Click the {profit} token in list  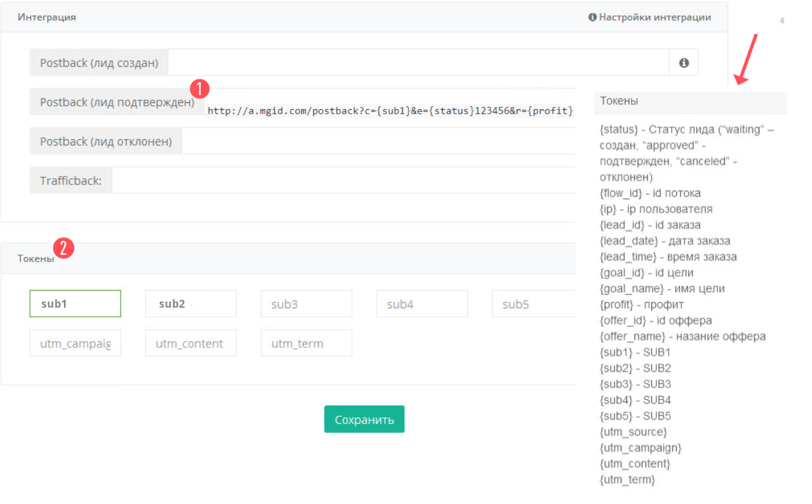[616, 304]
